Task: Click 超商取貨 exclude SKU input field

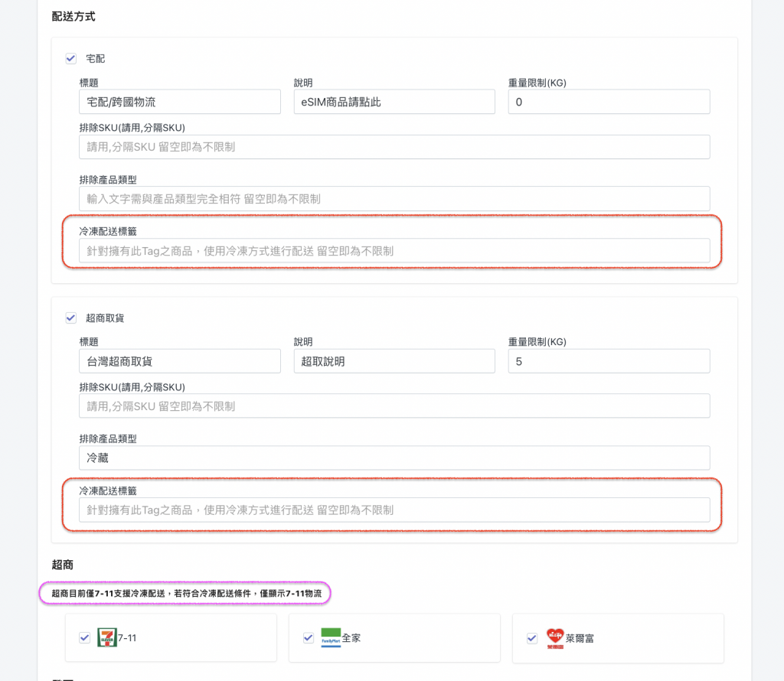Action: pos(394,406)
